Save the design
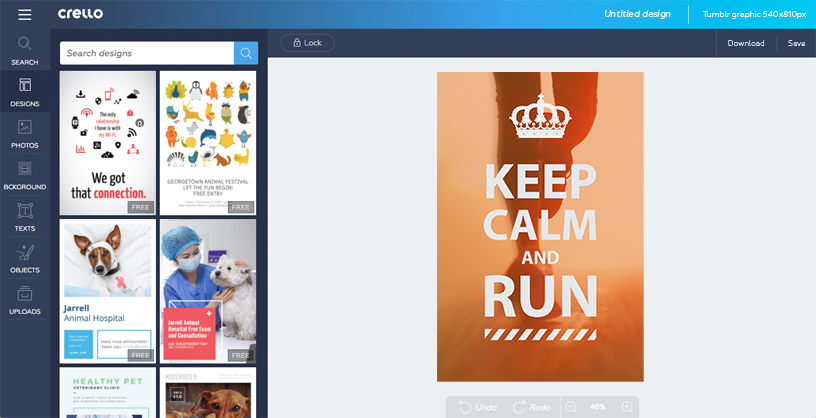Image resolution: width=816 pixels, height=418 pixels. pyautogui.click(x=796, y=43)
